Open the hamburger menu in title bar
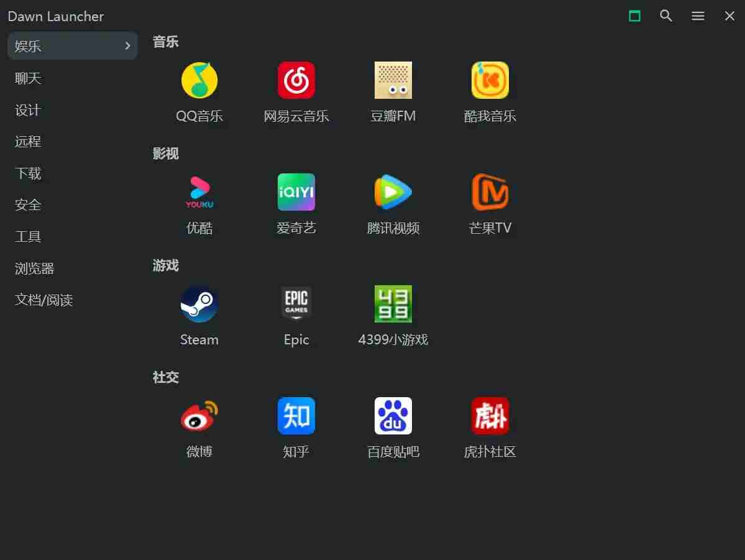The width and height of the screenshot is (745, 560). point(698,16)
